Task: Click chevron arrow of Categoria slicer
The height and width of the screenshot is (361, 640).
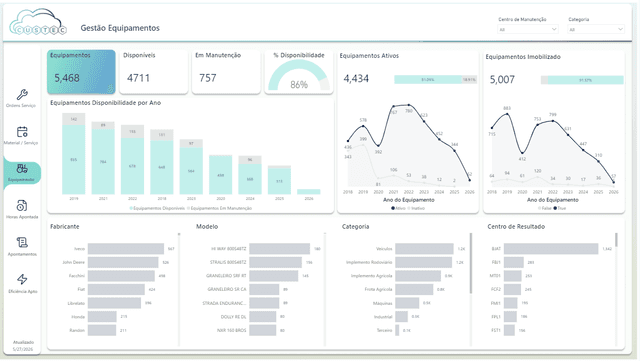Action: (620, 29)
